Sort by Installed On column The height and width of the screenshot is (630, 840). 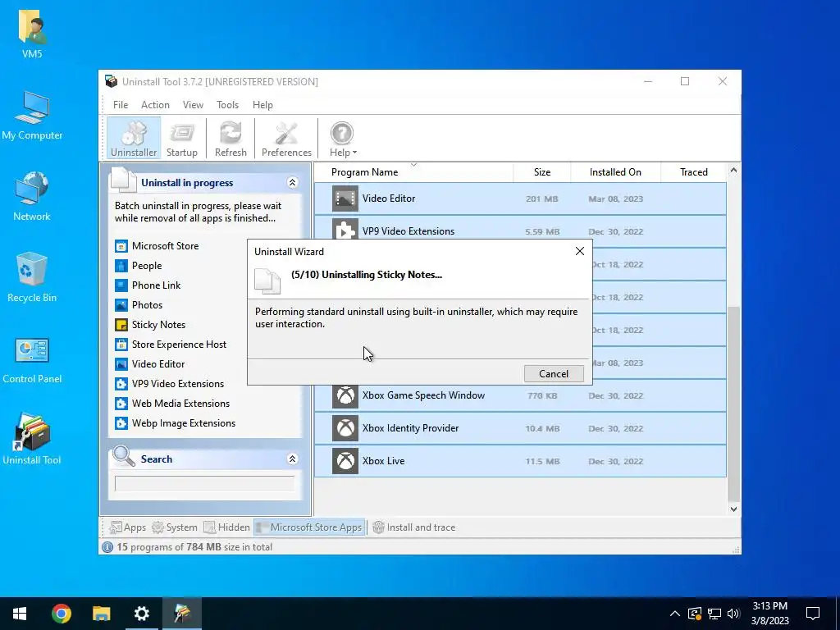pos(615,172)
